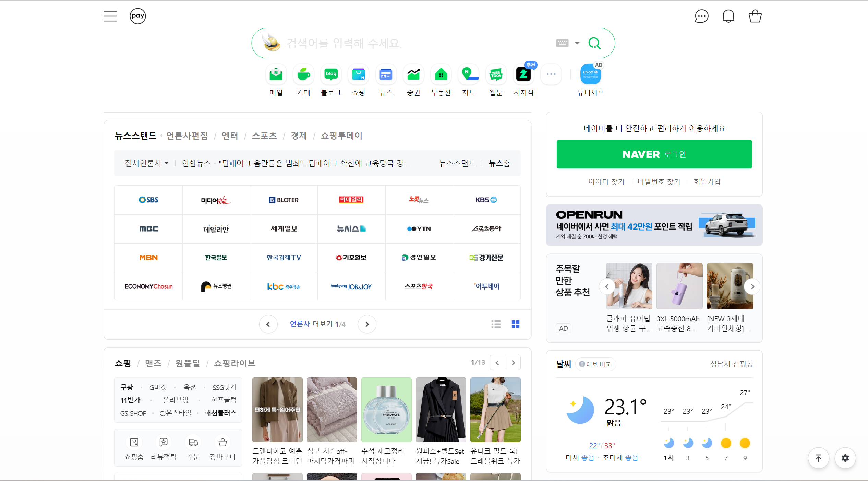Open the Chzzk streaming icon
The height and width of the screenshot is (481, 868).
click(x=523, y=74)
